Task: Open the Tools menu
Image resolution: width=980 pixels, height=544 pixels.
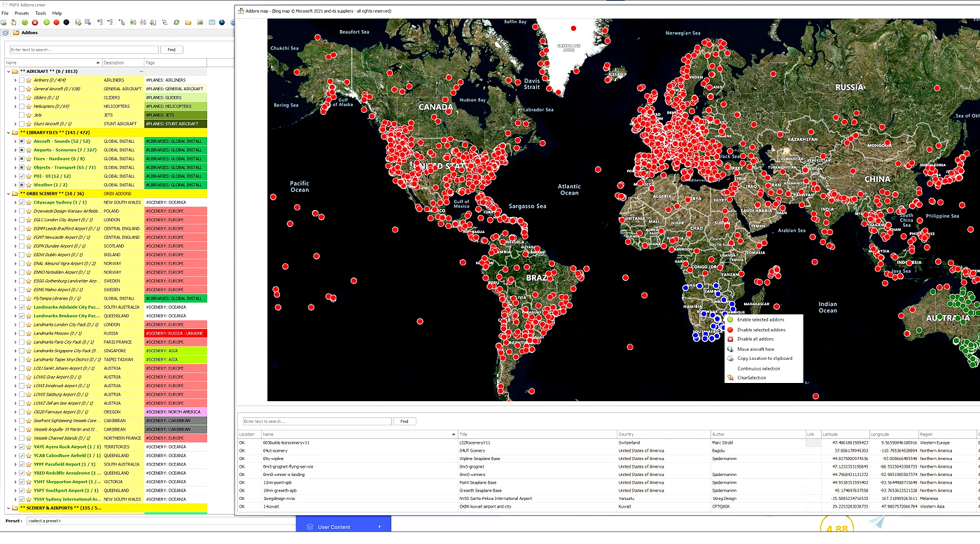Action: [41, 13]
